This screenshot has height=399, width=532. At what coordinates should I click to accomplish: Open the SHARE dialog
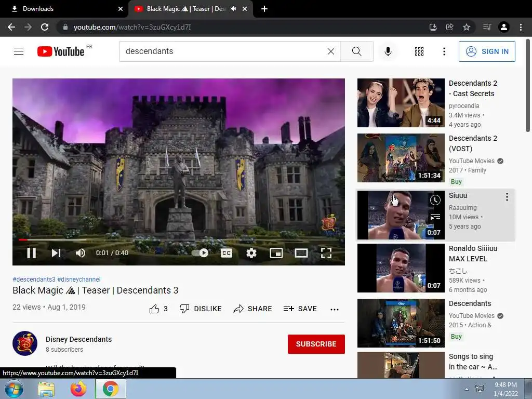pos(253,309)
